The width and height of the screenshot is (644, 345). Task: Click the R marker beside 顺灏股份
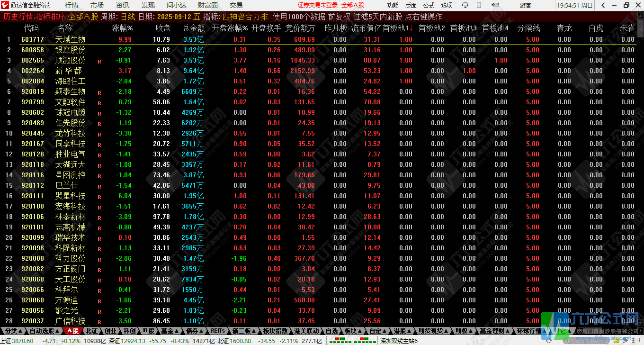point(99,61)
